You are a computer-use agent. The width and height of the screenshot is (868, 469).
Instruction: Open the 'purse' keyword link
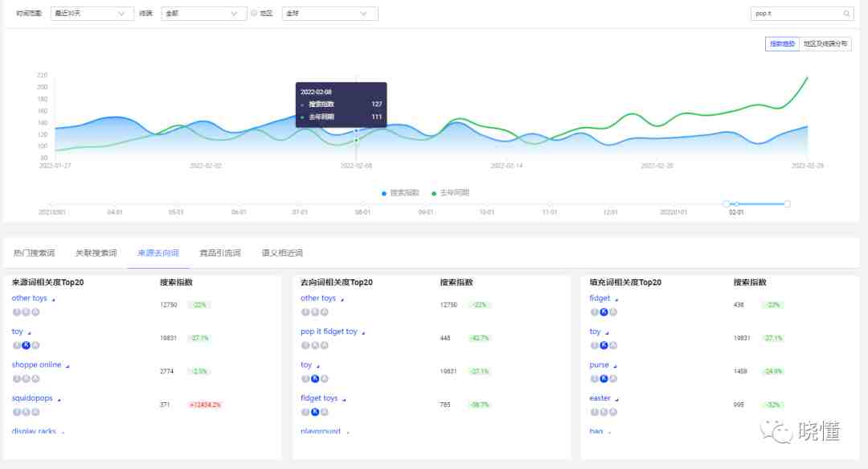599,364
